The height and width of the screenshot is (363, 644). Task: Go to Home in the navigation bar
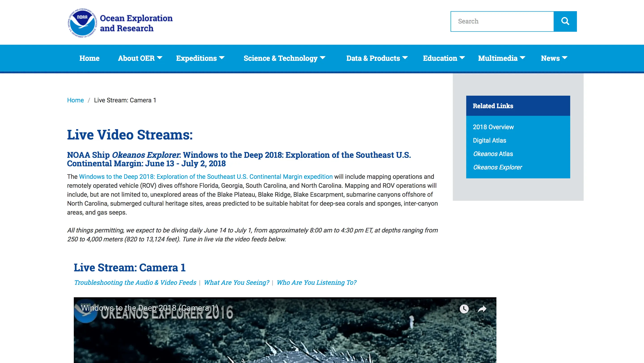coord(89,58)
